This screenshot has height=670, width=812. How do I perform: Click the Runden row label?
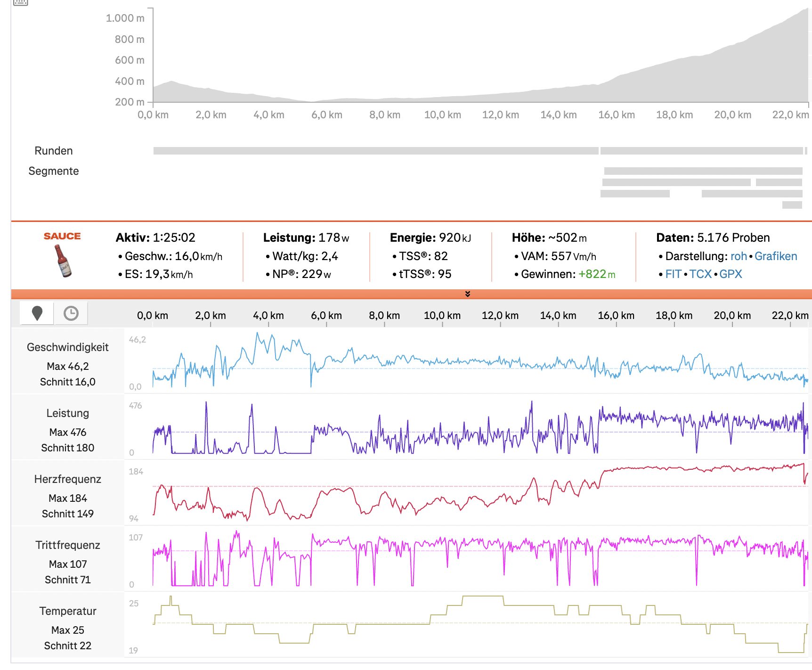pyautogui.click(x=54, y=151)
